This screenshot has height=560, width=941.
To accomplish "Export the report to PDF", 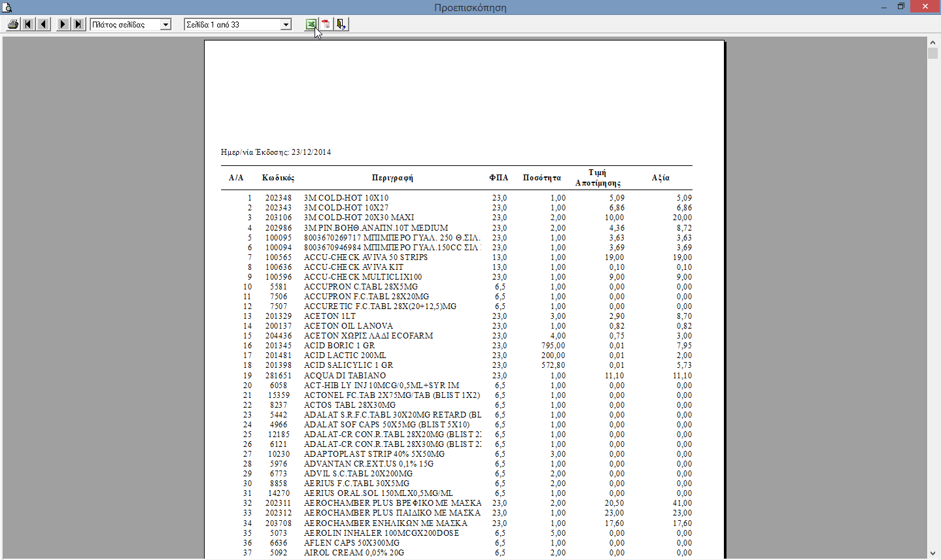I will 326,24.
